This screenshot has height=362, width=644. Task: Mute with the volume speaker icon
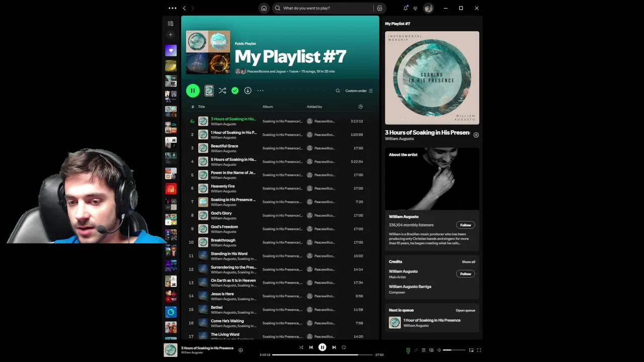click(439, 350)
